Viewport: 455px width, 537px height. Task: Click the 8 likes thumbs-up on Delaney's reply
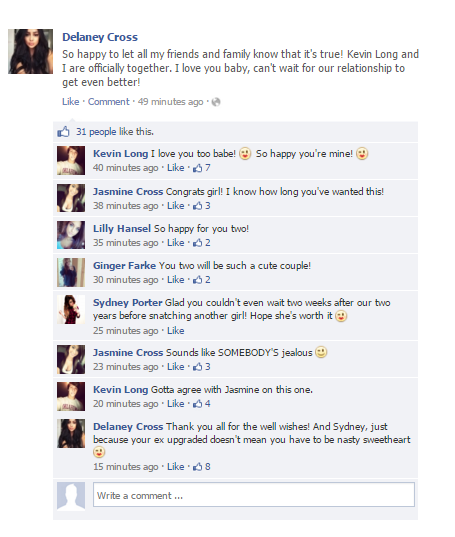coord(202,467)
